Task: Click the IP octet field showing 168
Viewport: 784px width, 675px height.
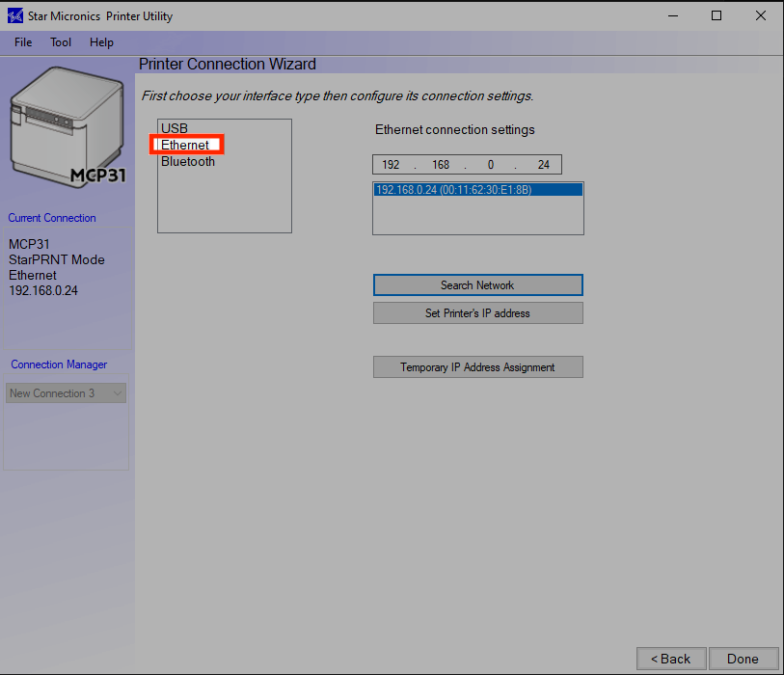Action: (x=440, y=164)
